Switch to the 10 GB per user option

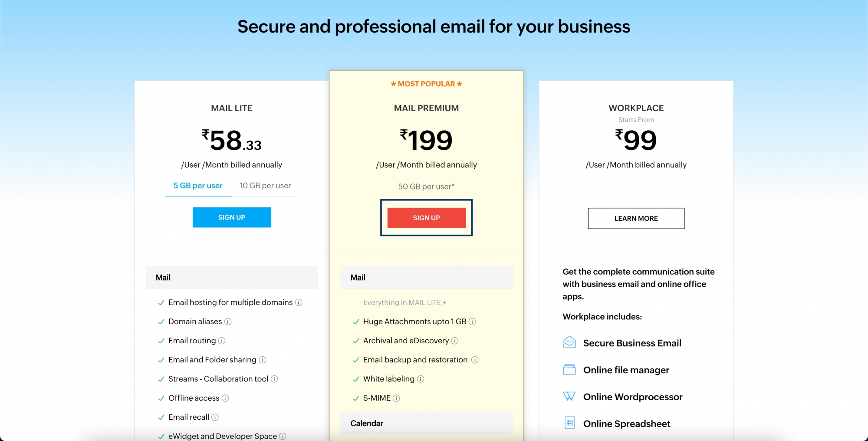coord(265,186)
